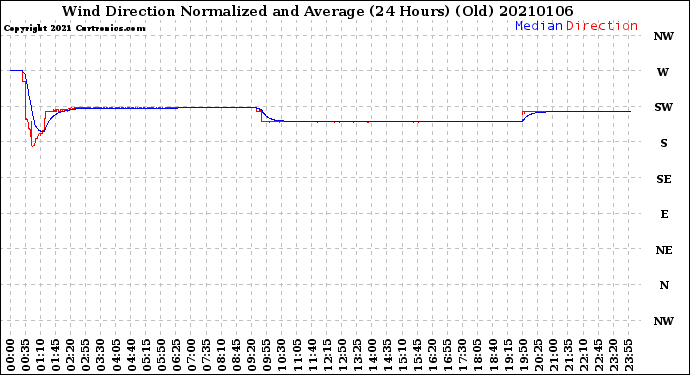Click the '16:55' time axis label
This screenshot has width=690, height=375.
(448, 355)
